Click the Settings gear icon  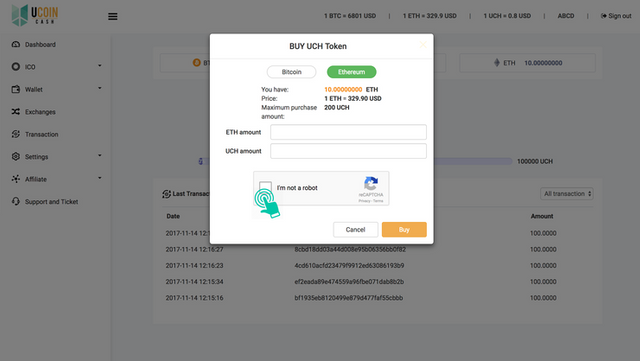tap(16, 156)
